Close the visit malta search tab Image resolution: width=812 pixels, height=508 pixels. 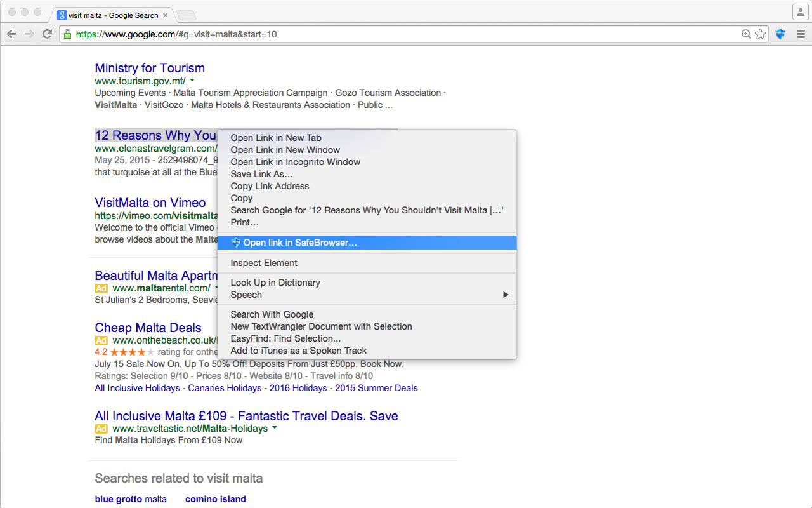(166, 15)
